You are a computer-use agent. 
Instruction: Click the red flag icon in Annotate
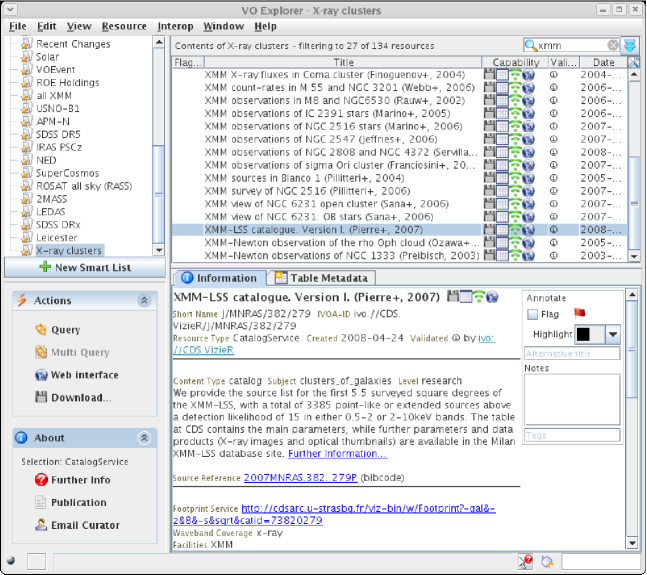click(x=579, y=313)
